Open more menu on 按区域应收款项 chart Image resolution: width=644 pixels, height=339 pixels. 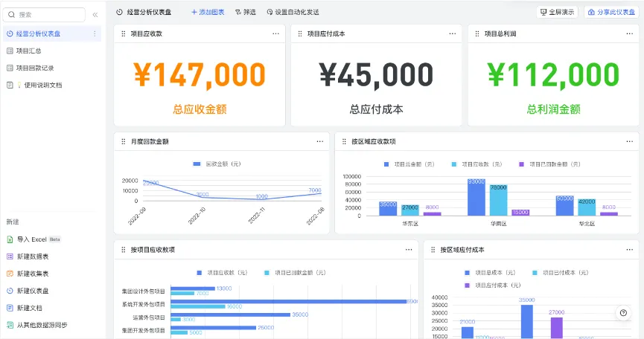pos(630,141)
